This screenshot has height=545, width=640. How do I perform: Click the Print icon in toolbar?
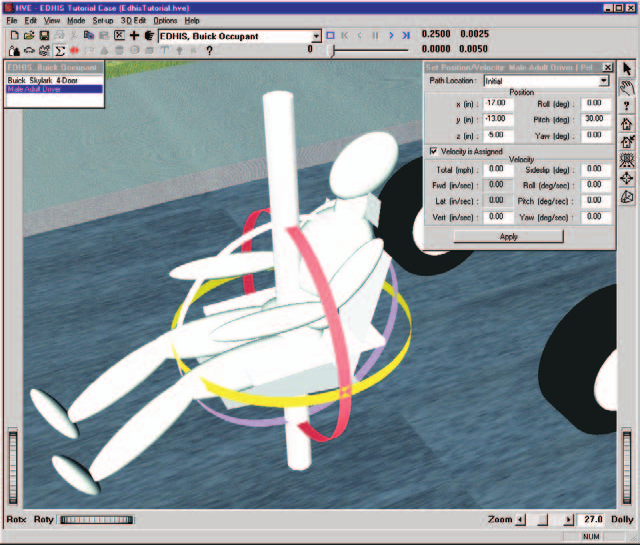coord(59,36)
